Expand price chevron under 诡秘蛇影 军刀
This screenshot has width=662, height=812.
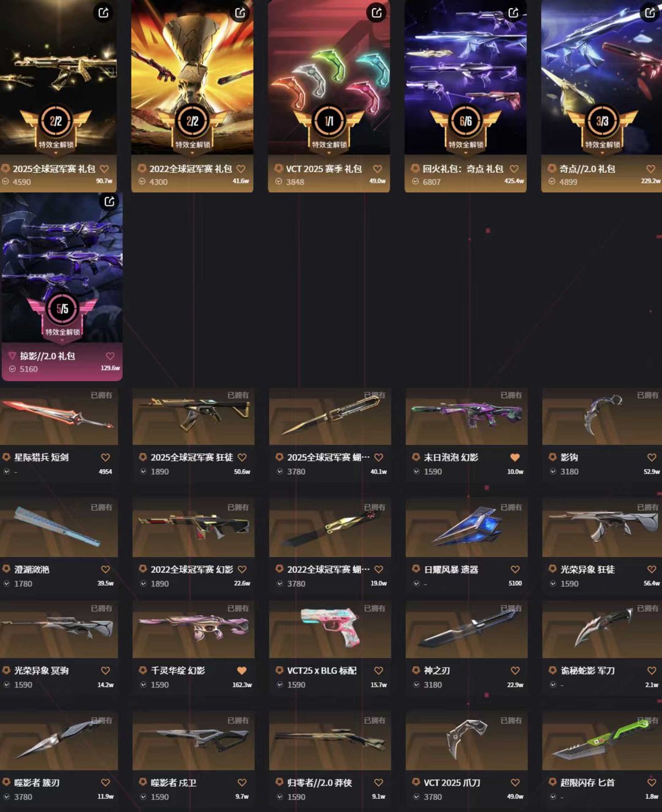click(x=553, y=685)
